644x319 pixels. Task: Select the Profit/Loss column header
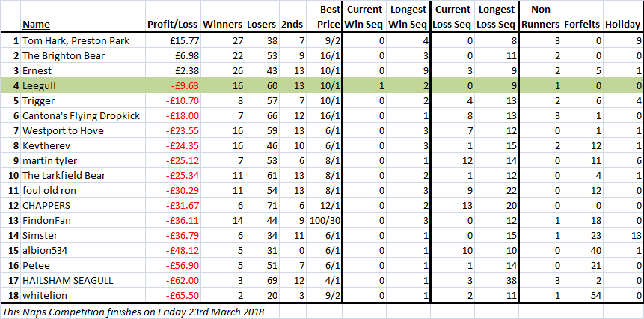(173, 25)
